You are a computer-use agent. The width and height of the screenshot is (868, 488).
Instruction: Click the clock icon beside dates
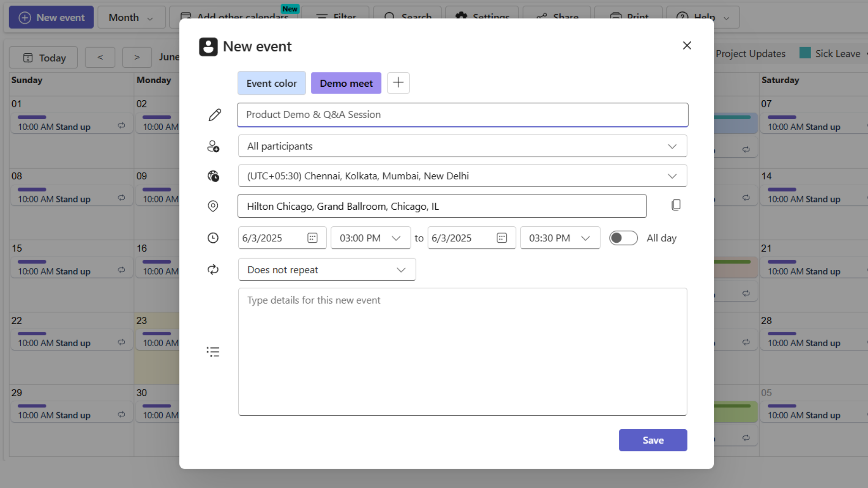click(213, 238)
